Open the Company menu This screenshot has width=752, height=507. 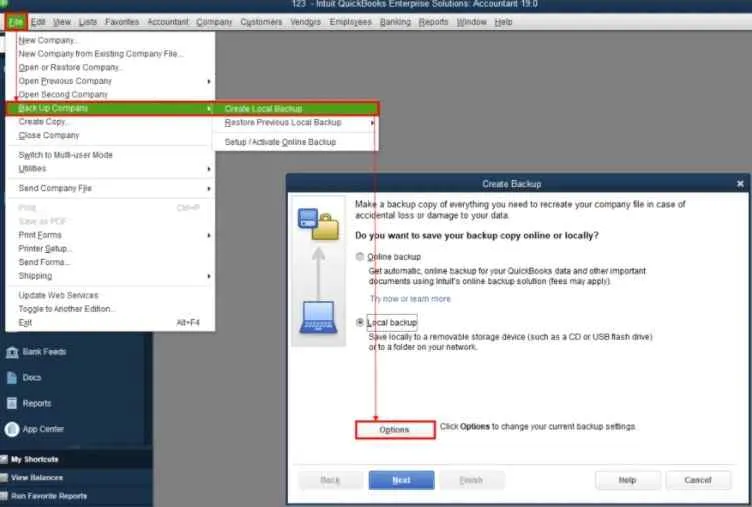click(x=214, y=22)
